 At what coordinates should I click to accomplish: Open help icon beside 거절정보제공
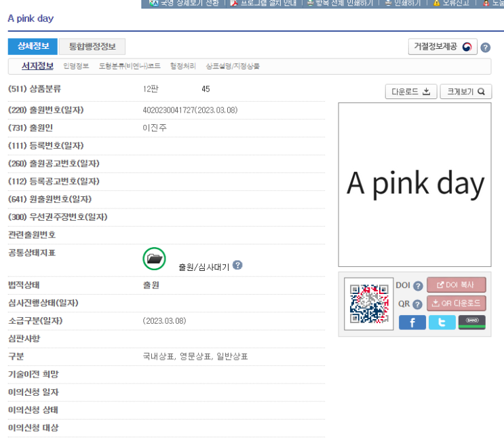pos(486,48)
